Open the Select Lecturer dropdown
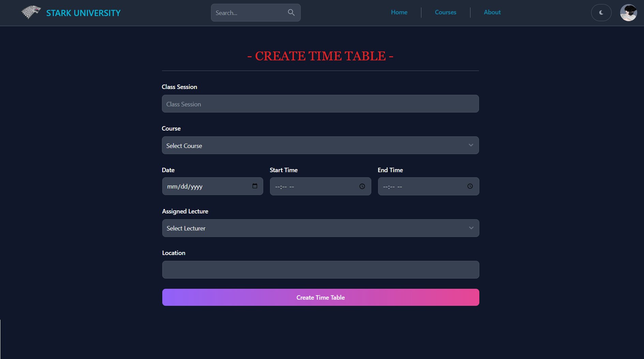The width and height of the screenshot is (644, 359). [x=320, y=228]
